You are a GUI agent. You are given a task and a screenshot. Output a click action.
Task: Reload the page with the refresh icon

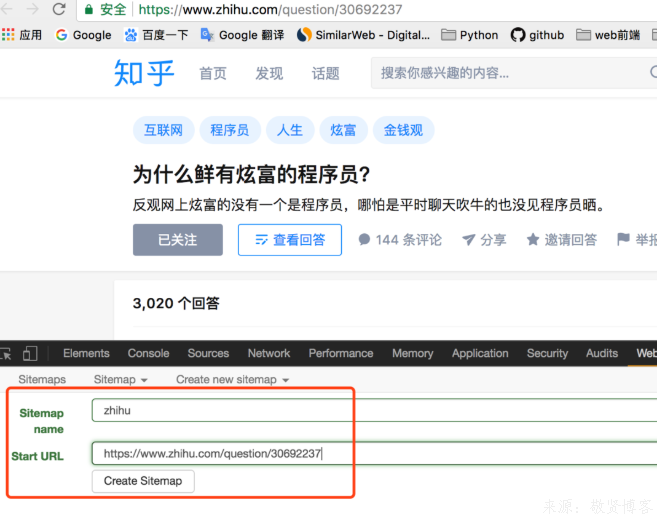(59, 8)
